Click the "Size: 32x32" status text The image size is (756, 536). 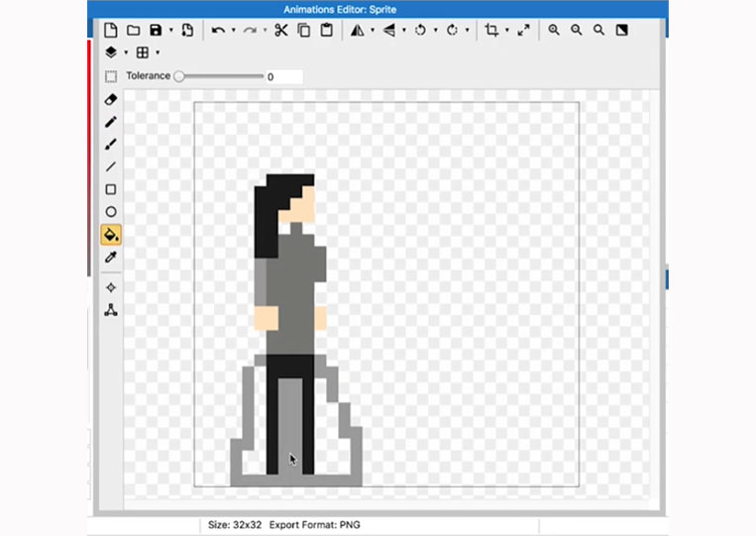(x=235, y=524)
